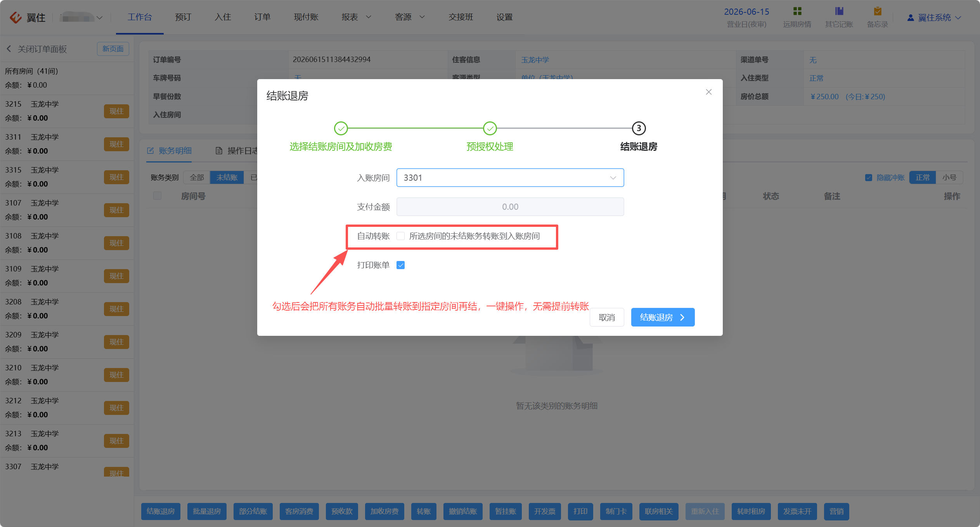Image resolution: width=980 pixels, height=527 pixels.
Task: Click the ¥250.00 room total link
Action: pos(824,97)
